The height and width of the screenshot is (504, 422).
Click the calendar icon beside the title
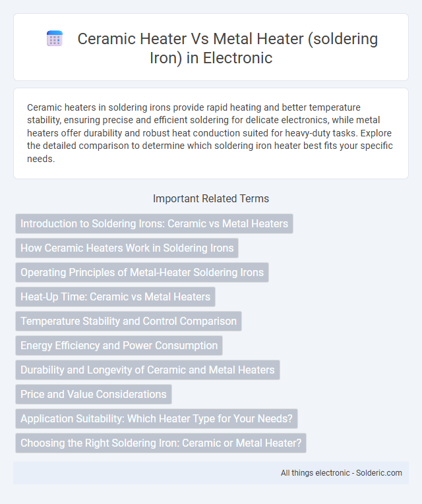[x=55, y=39]
